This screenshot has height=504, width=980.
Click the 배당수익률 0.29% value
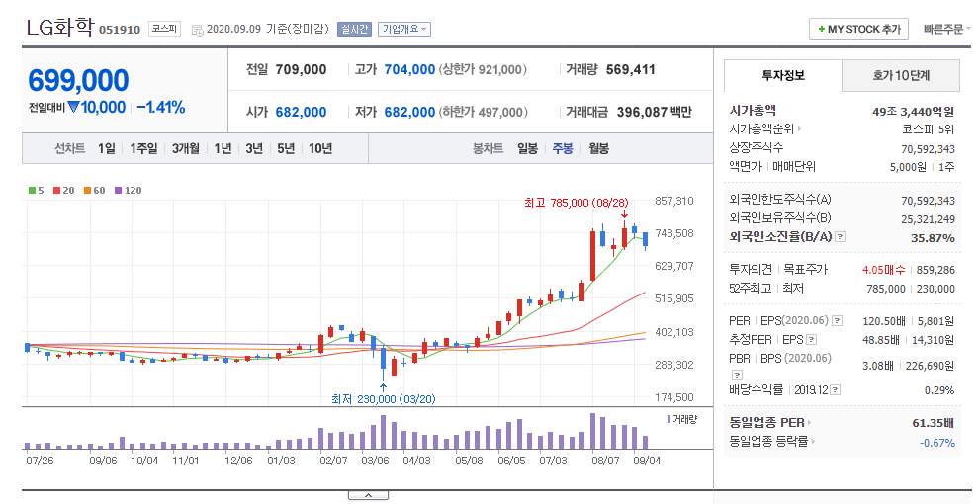(x=939, y=390)
